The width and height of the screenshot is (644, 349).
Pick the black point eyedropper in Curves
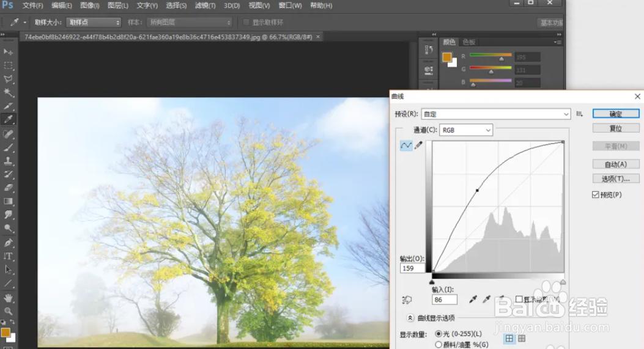tap(473, 299)
